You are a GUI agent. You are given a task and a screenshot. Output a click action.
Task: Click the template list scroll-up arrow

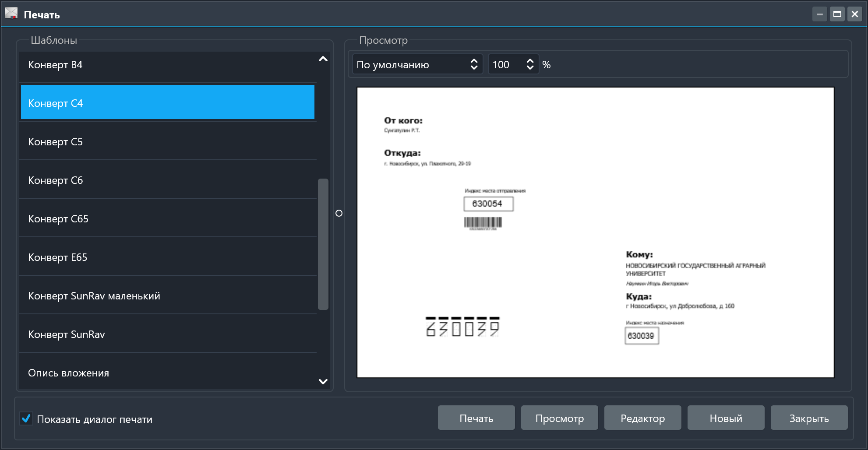(x=323, y=59)
